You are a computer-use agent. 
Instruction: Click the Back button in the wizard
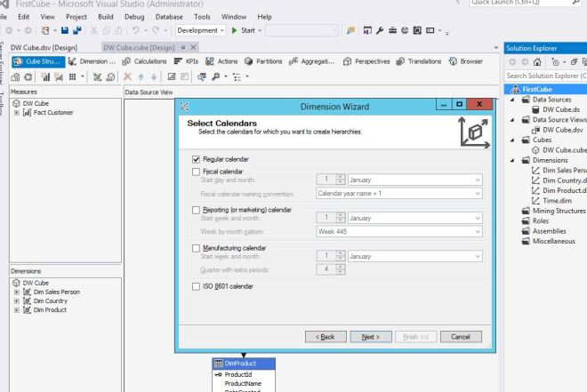tap(326, 337)
